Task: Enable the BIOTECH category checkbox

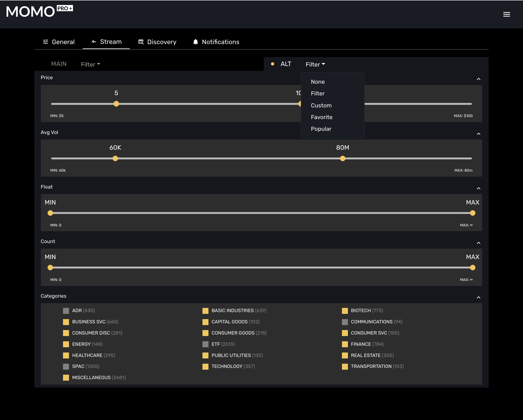Action: [345, 311]
